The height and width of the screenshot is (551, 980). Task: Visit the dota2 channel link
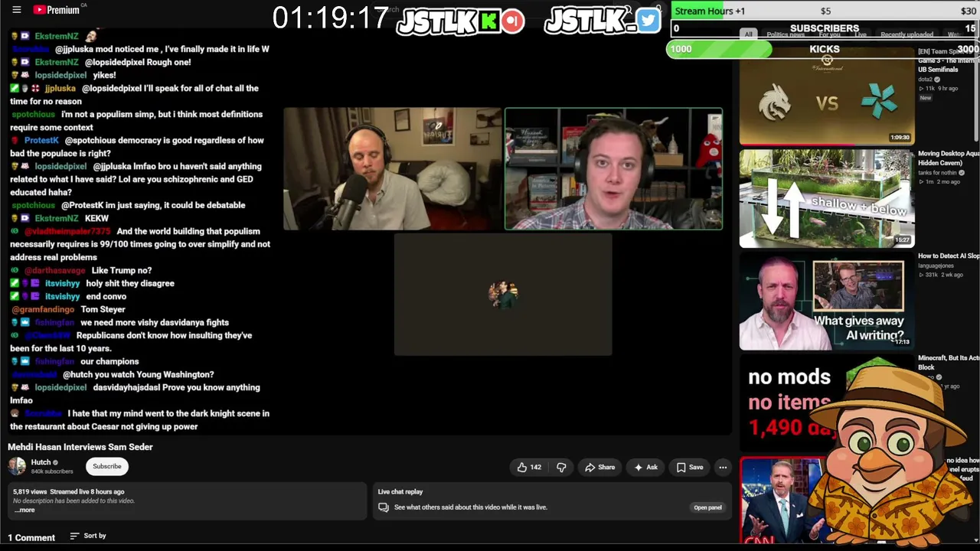point(926,80)
